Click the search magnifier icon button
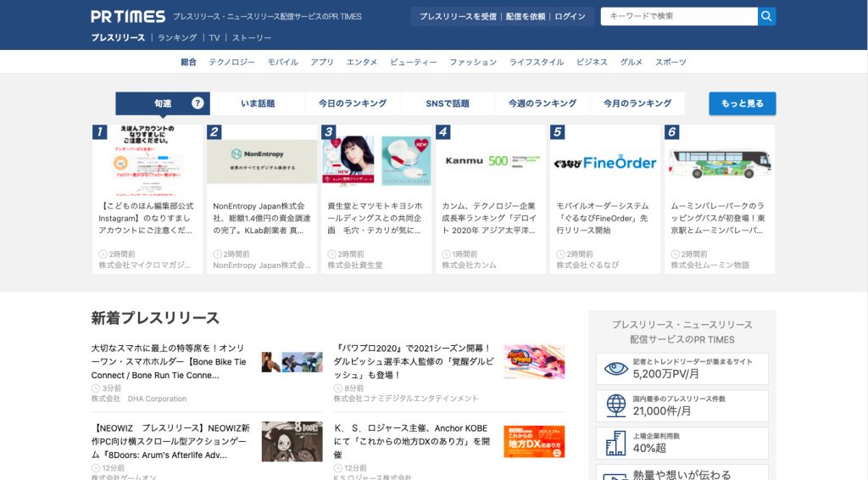The image size is (868, 480). (x=766, y=16)
